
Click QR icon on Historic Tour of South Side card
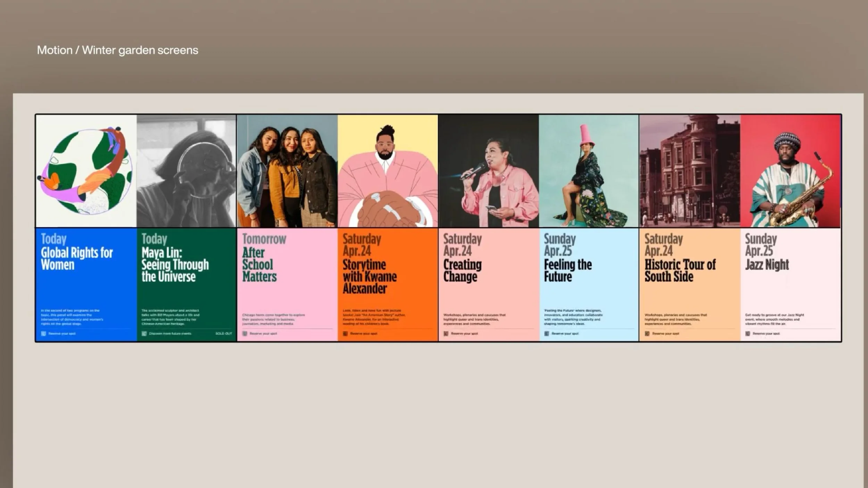(x=647, y=334)
